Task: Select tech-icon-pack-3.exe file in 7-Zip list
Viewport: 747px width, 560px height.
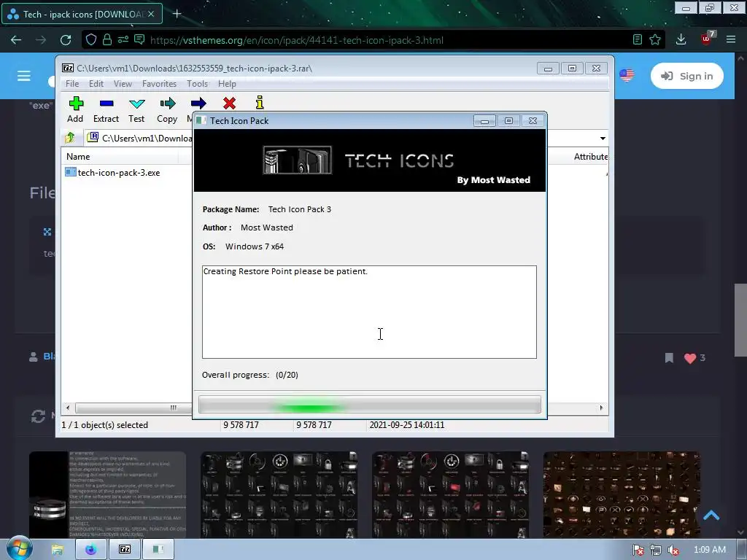Action: click(113, 172)
